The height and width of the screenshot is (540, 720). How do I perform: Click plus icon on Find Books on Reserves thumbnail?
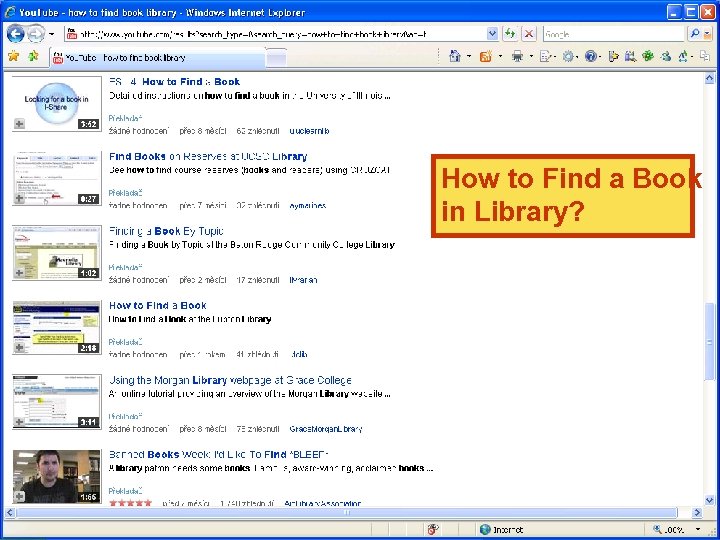click(x=19, y=198)
